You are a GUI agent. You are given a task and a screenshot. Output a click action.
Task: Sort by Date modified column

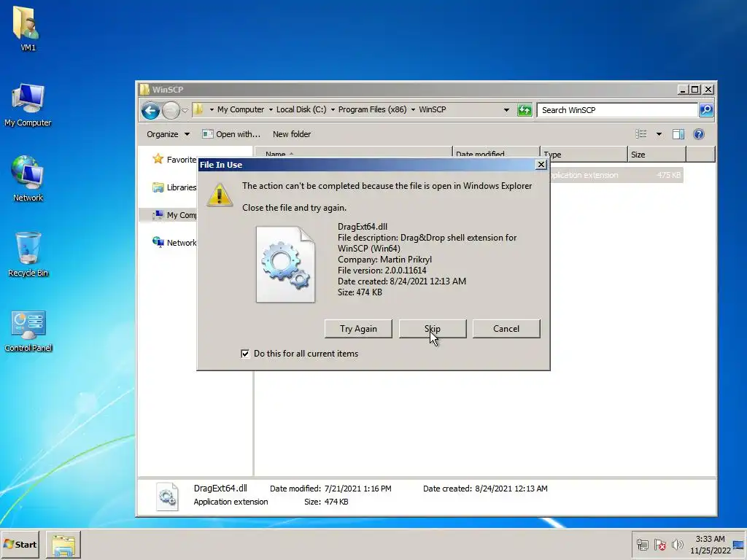[x=496, y=153]
